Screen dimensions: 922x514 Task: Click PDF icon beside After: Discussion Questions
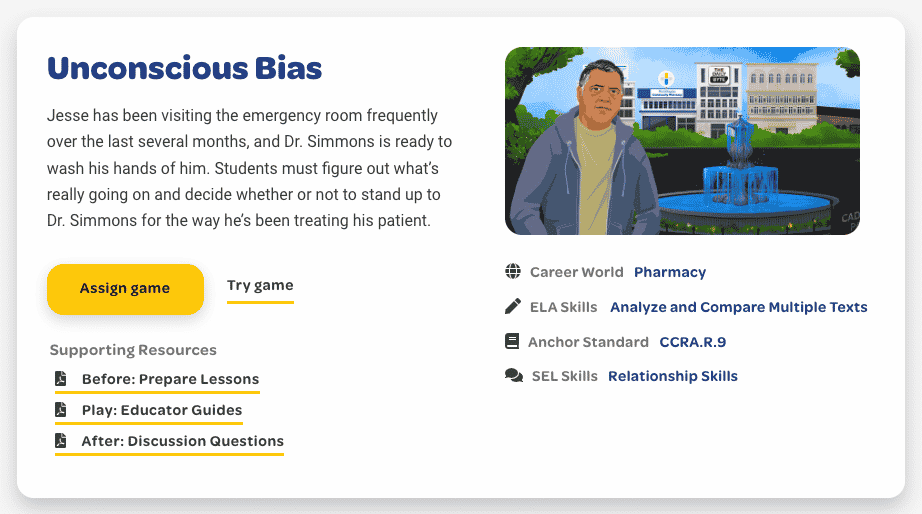pyautogui.click(x=61, y=440)
